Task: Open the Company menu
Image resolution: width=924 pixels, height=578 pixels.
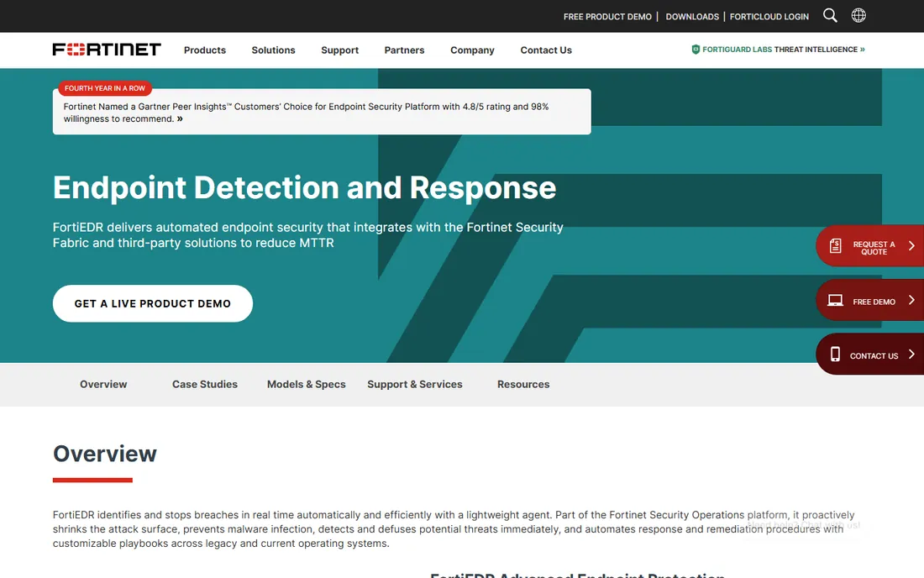Action: 472,50
